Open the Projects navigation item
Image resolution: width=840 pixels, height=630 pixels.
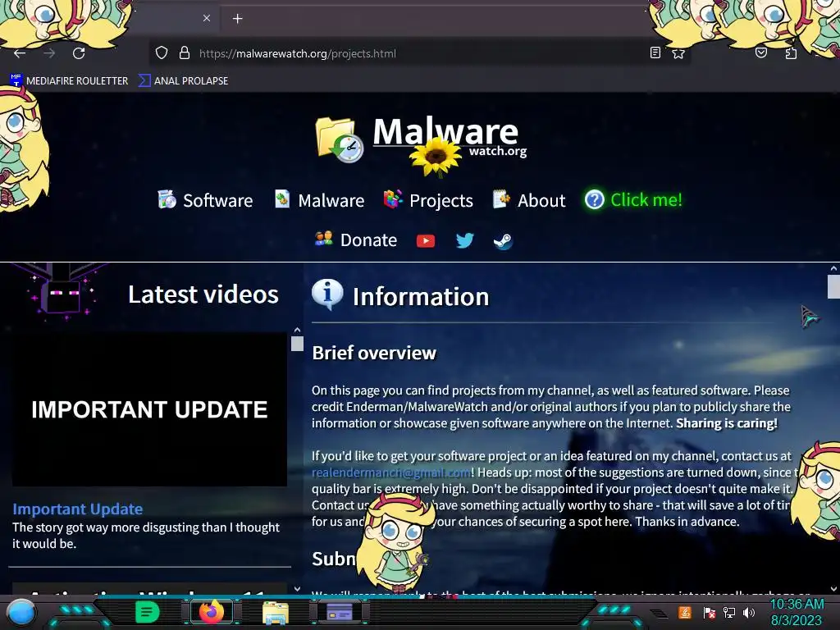coord(428,200)
